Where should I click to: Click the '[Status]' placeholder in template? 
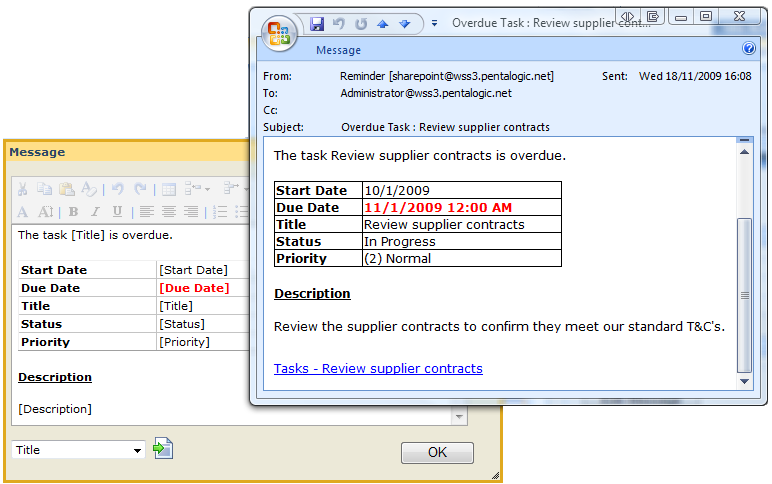[x=182, y=324]
